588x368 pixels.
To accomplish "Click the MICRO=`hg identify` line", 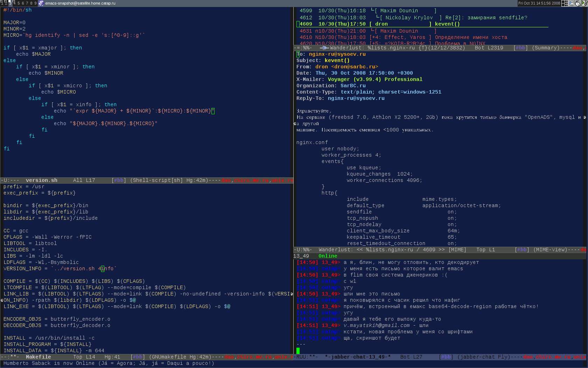I will (74, 35).
